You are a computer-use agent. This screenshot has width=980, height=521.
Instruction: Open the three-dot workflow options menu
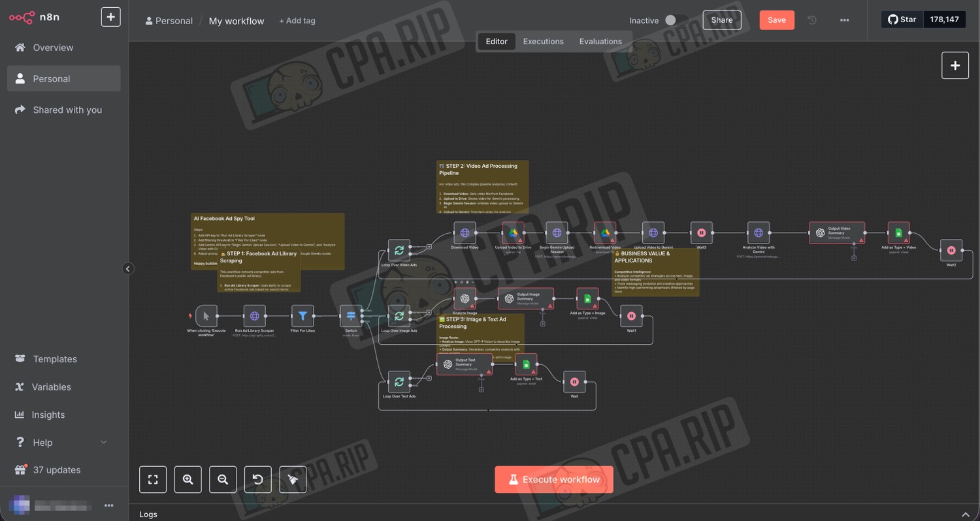coord(844,20)
